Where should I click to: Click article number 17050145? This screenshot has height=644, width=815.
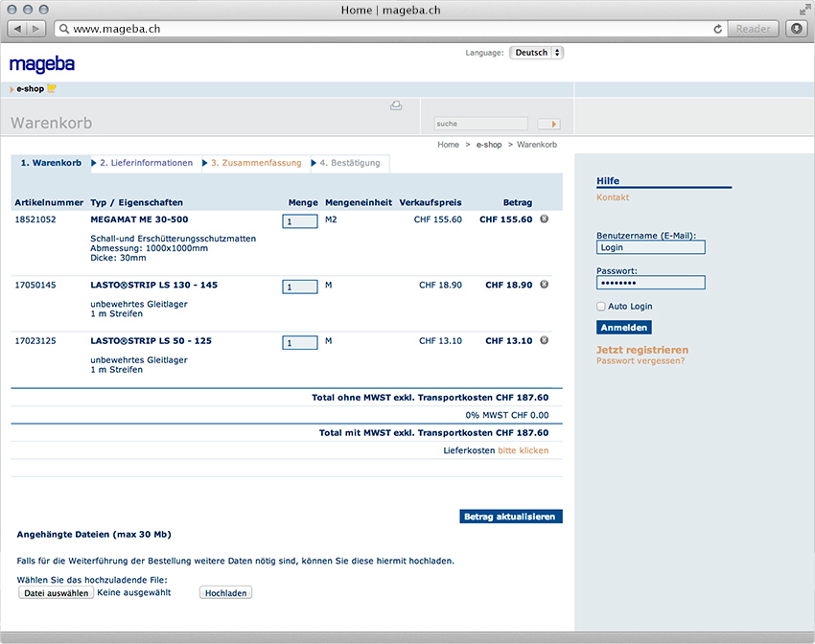(x=35, y=286)
